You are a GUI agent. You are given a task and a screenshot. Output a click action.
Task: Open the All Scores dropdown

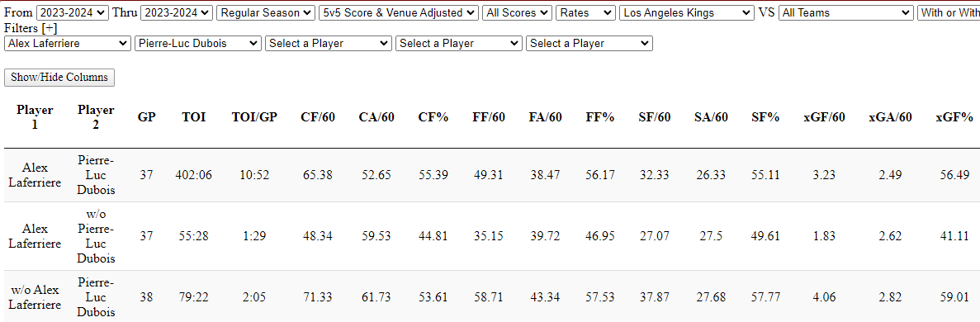(x=518, y=12)
